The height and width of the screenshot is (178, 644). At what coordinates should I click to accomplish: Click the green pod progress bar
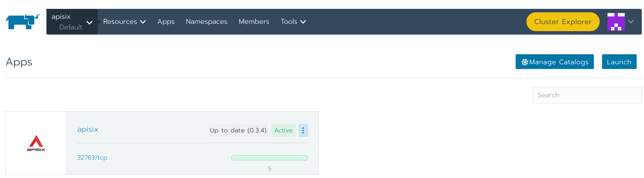[x=269, y=158]
